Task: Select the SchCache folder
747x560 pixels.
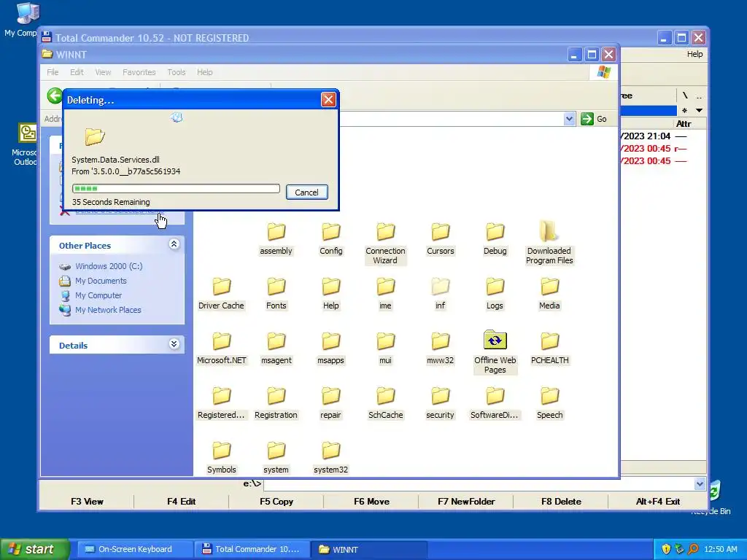Action: point(385,403)
